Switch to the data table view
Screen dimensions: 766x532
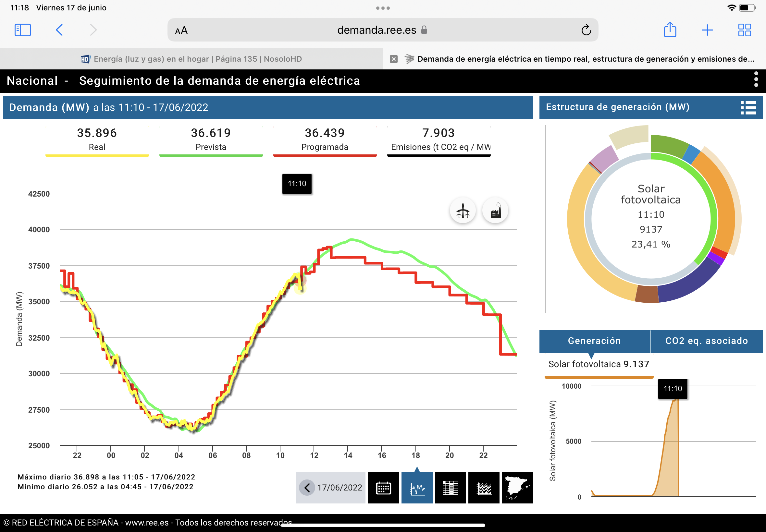click(x=450, y=488)
